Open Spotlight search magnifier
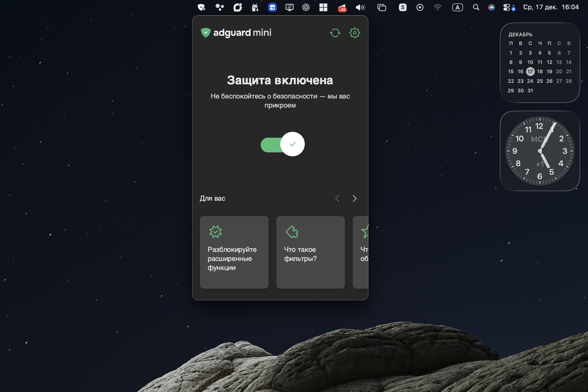Screen dimensions: 588x392 [x=476, y=7]
